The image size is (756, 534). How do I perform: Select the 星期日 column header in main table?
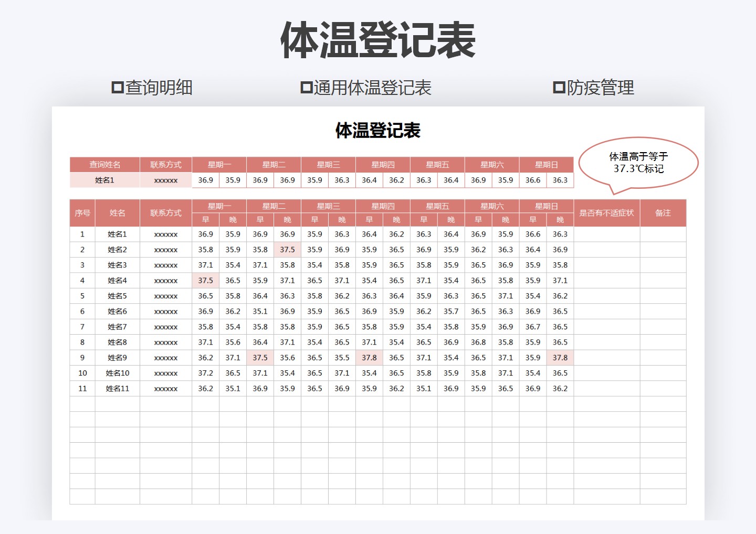(x=546, y=206)
